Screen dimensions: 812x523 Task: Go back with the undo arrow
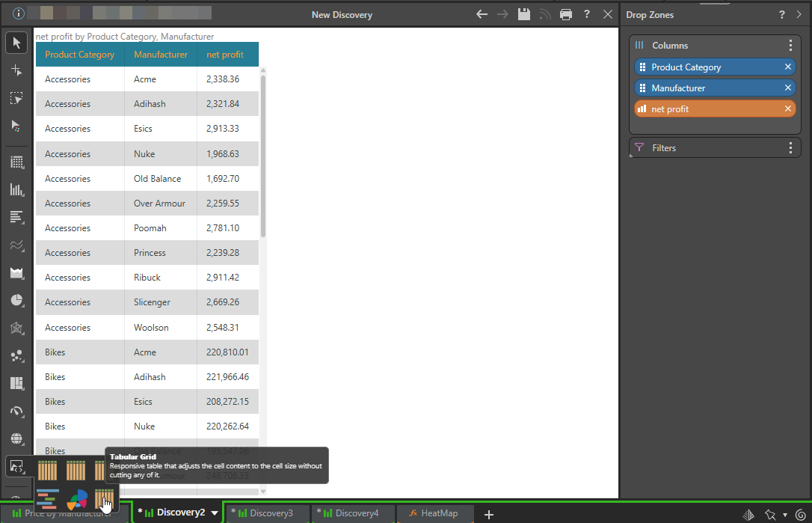[x=482, y=14]
